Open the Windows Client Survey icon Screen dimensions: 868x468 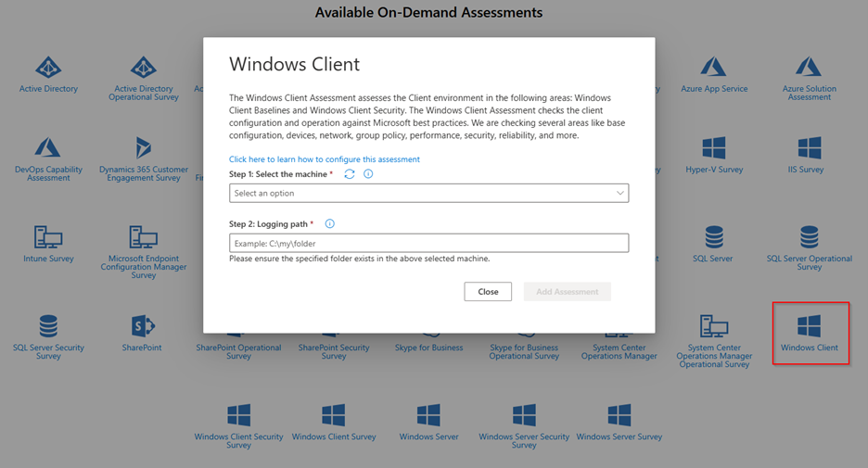coord(334,415)
